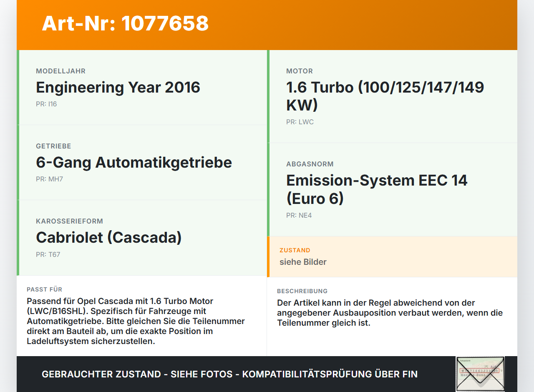Image resolution: width=534 pixels, height=392 pixels.
Task: Select 'Cabriolet (Cascada)' value
Action: coord(109,238)
